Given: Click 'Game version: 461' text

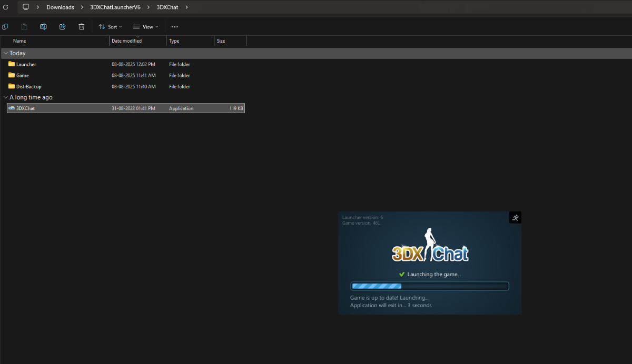Looking at the screenshot, I should [x=361, y=223].
